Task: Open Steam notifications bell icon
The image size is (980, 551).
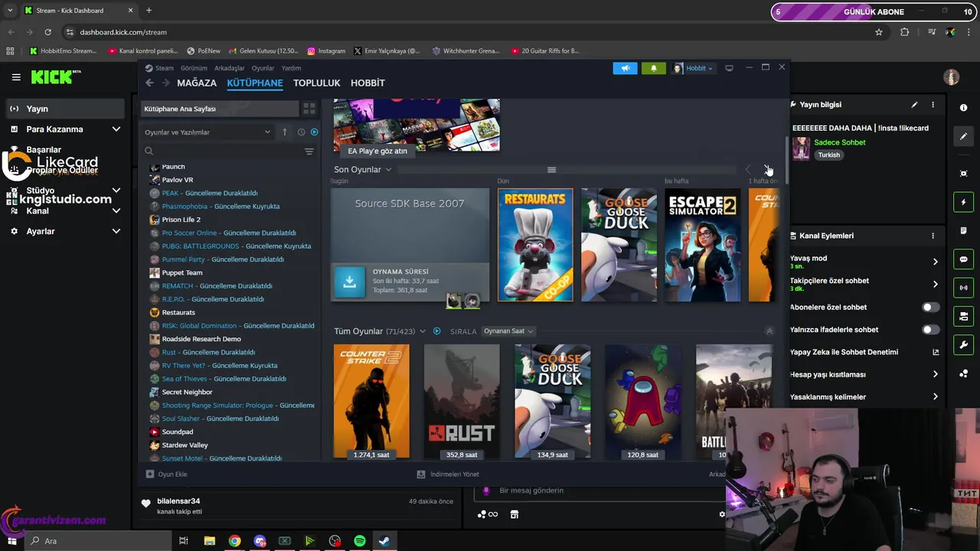Action: tap(653, 68)
